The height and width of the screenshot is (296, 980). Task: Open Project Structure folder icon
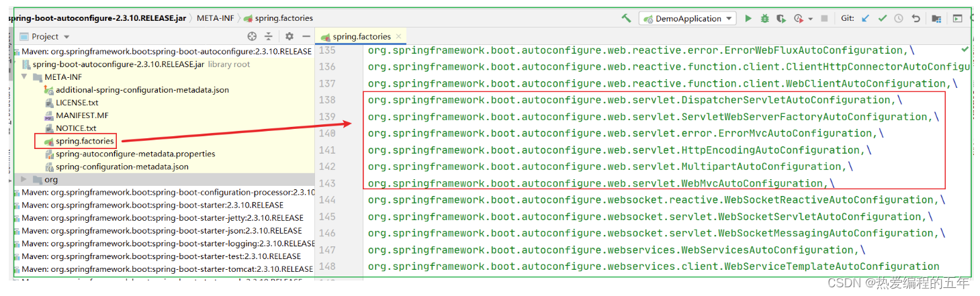936,19
